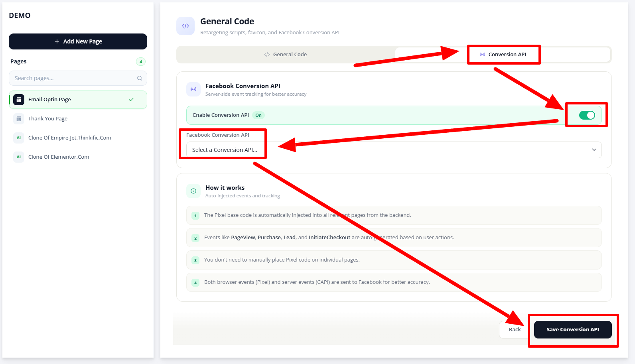
Task: Open the Select a Conversion API dropdown
Action: 394,150
